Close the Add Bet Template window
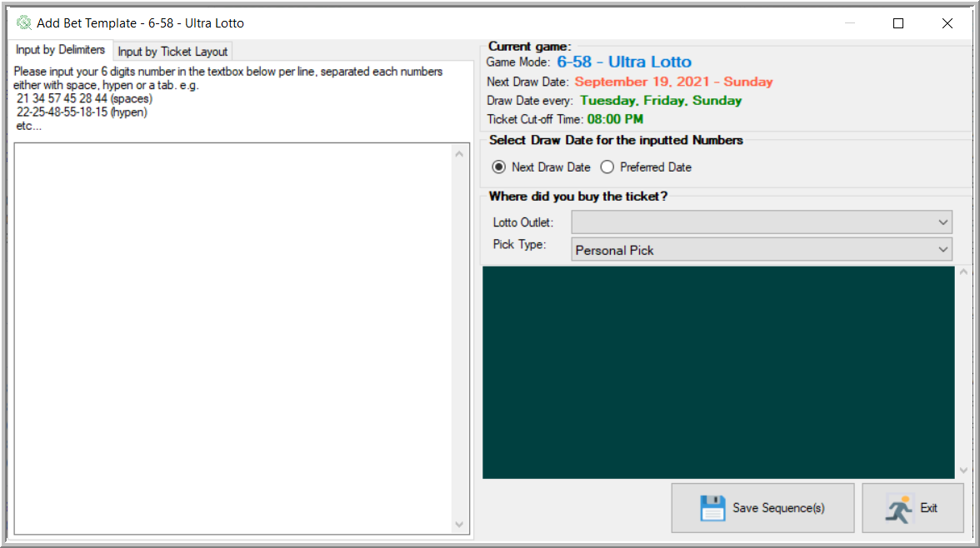The height and width of the screenshot is (548, 980). pos(947,23)
